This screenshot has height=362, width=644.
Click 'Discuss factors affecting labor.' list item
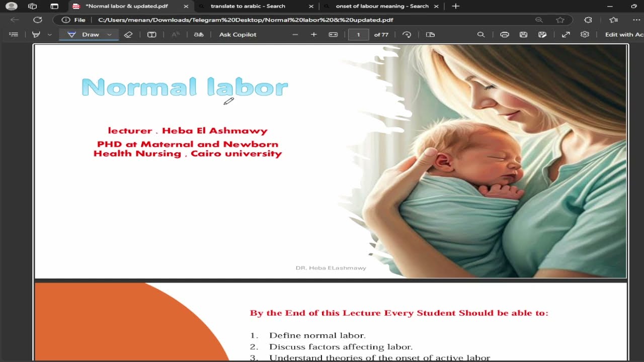pos(341,347)
